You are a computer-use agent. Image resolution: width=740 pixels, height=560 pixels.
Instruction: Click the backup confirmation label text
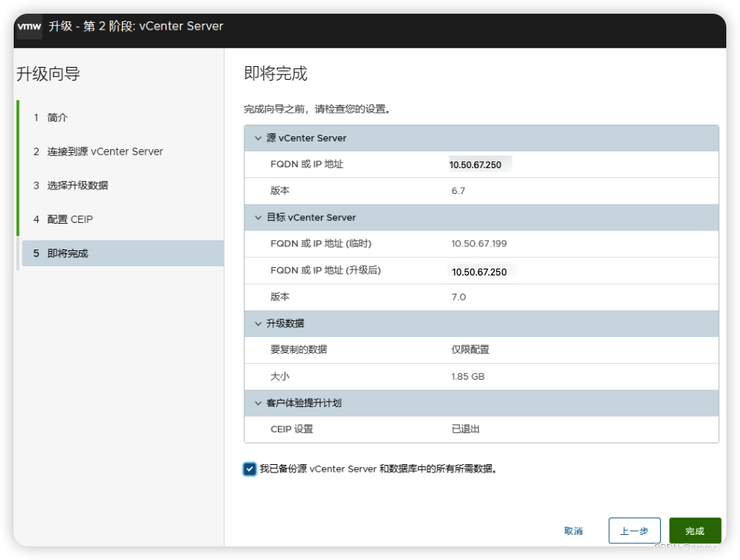[x=378, y=469]
